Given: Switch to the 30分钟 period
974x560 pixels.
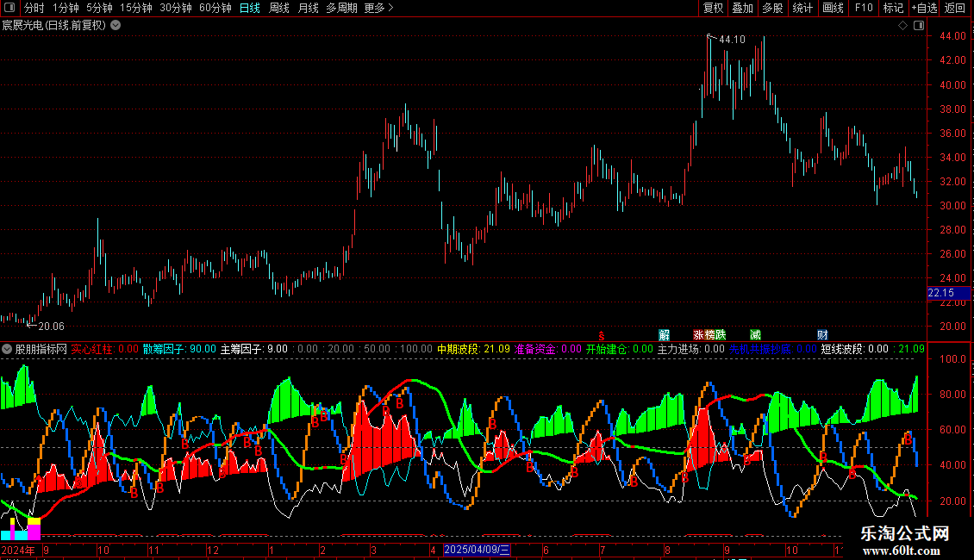Looking at the screenshot, I should (176, 8).
